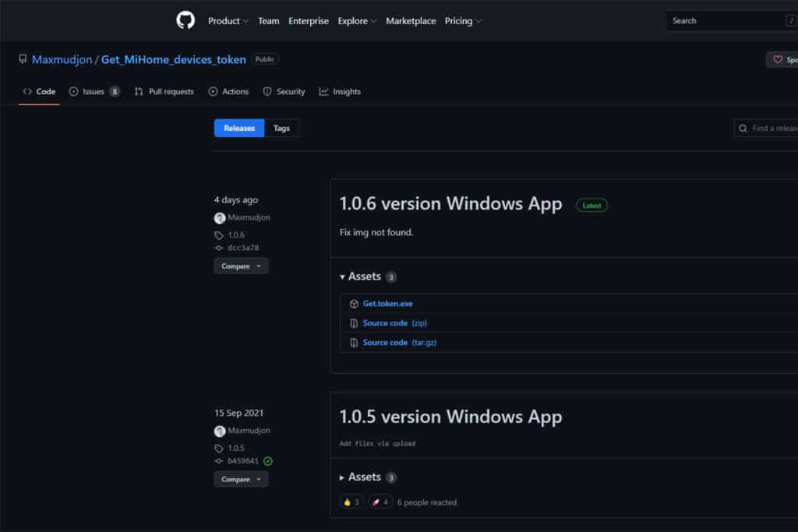Click the Code brackets icon
The width and height of the screenshot is (798, 532).
pyautogui.click(x=27, y=92)
